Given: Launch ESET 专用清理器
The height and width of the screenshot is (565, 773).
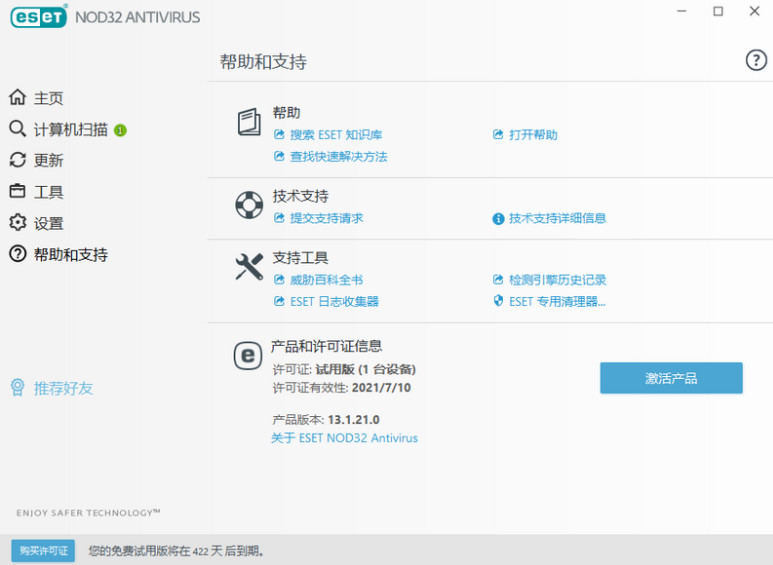Looking at the screenshot, I should coord(557,301).
